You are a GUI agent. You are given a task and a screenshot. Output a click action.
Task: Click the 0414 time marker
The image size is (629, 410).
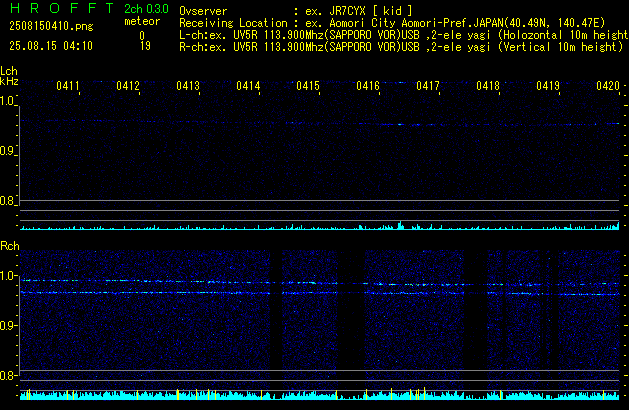[248, 86]
